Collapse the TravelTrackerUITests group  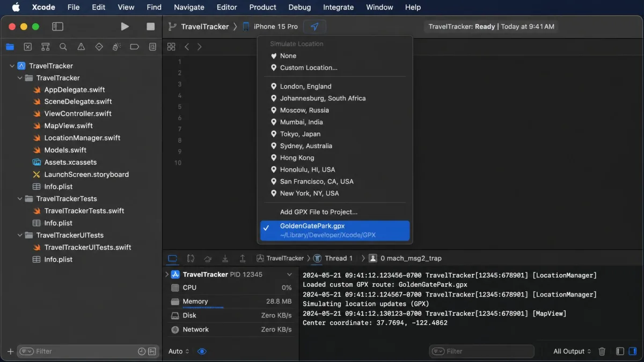point(20,235)
